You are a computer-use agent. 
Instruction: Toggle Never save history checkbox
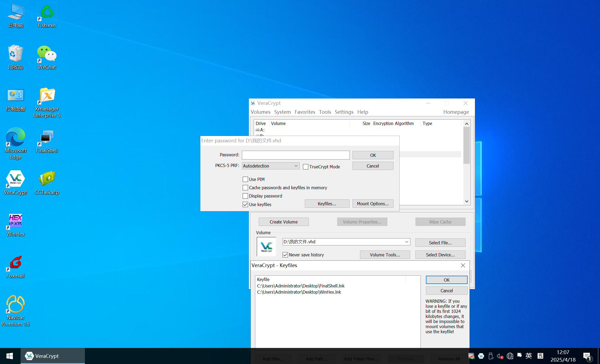[285, 255]
